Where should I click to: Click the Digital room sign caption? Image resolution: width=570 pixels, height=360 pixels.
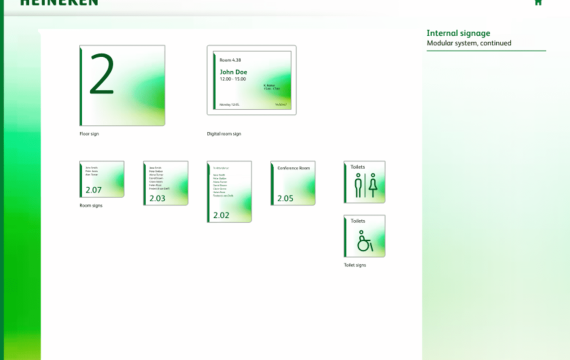coord(224,134)
